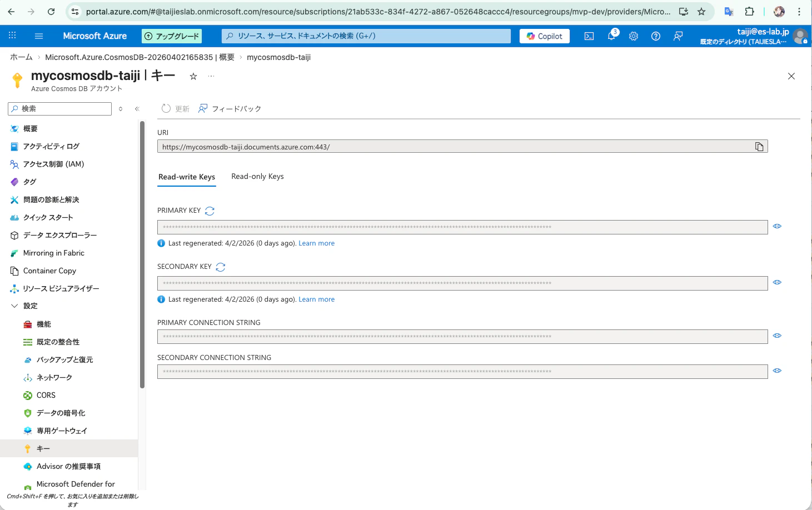Collapse the sidebar menu with the double chevron
The width and height of the screenshot is (812, 510).
(x=137, y=109)
